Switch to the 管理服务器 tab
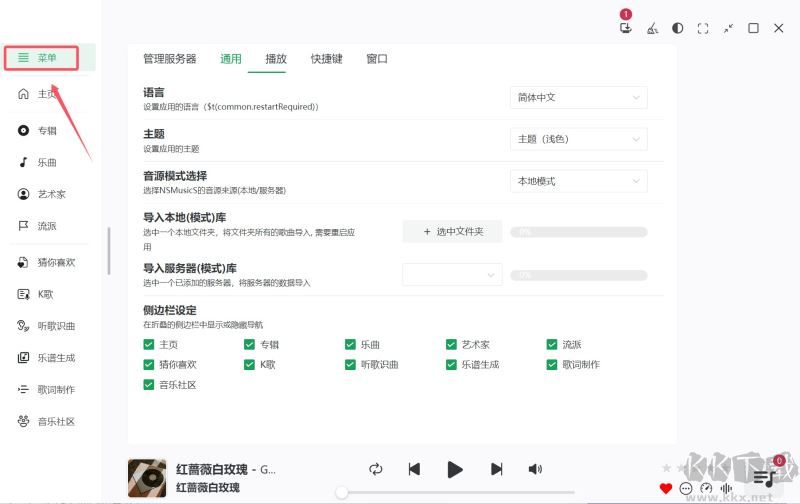This screenshot has height=504, width=800. tap(169, 59)
